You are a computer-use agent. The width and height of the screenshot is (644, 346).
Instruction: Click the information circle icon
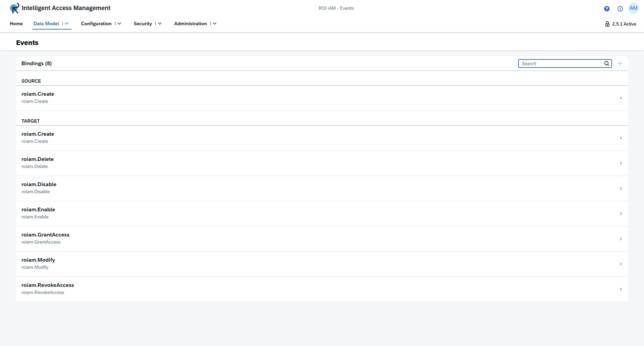click(620, 9)
